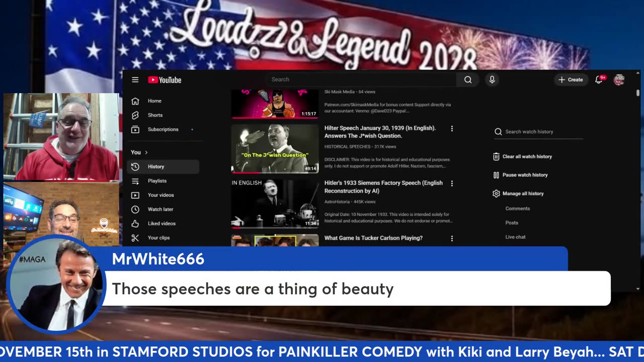Click the Watch later clock icon
Image resolution: width=644 pixels, height=362 pixels.
pyautogui.click(x=135, y=209)
